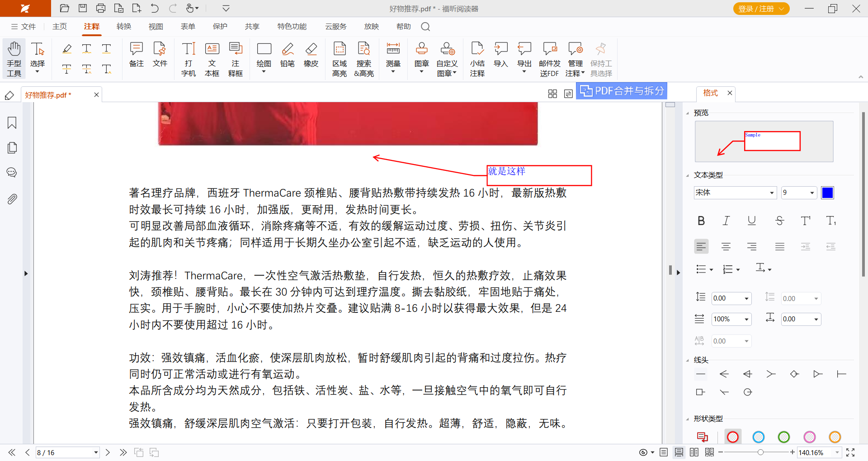Click the zoom slider handle

[x=760, y=452]
